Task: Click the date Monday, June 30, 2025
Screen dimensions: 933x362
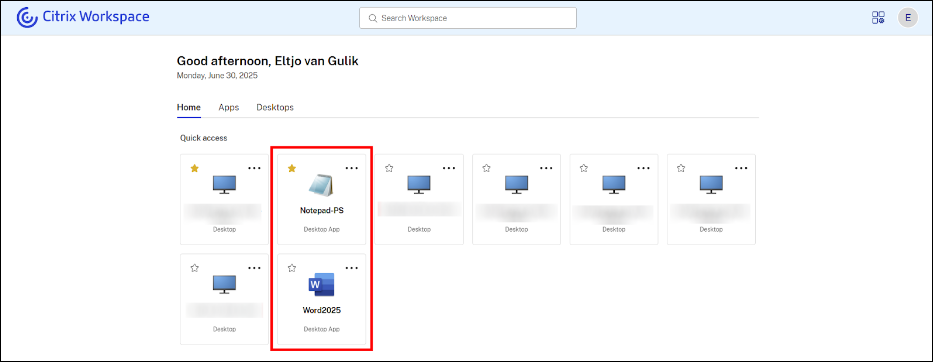Action: coord(217,76)
